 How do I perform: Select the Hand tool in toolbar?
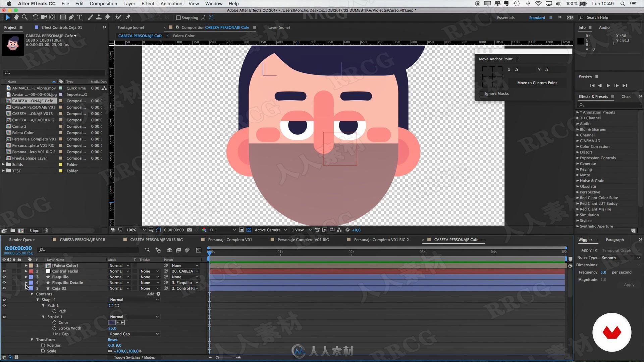tap(16, 18)
